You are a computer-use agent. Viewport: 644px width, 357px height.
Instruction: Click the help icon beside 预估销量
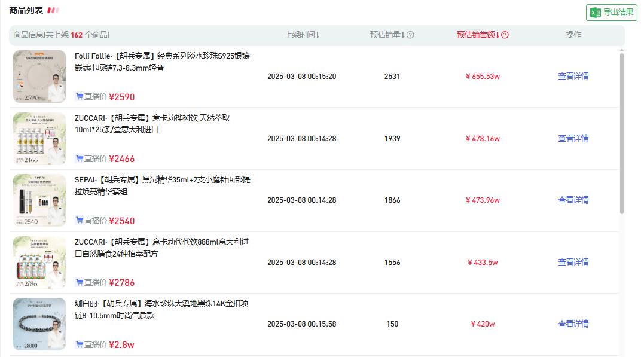tap(410, 35)
